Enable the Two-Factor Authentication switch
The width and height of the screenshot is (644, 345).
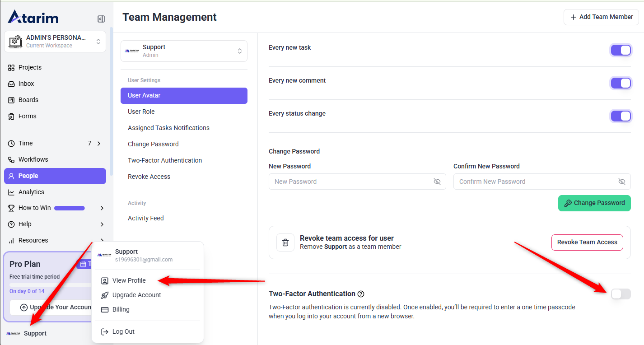click(621, 294)
